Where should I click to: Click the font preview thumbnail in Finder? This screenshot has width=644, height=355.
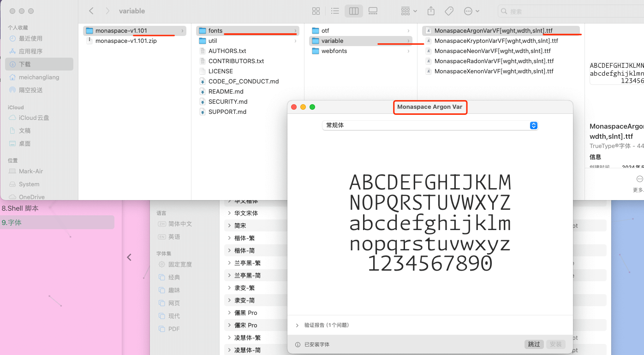(617, 73)
